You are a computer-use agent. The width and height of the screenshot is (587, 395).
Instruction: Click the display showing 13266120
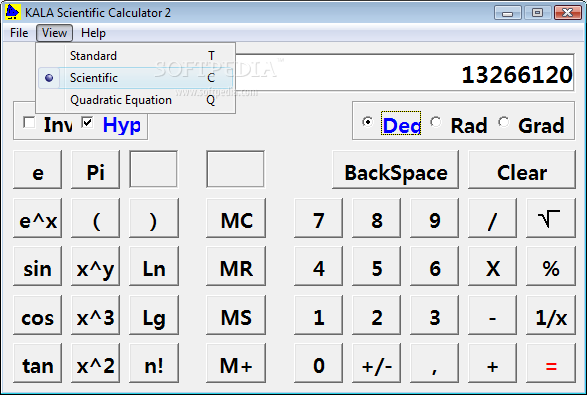coord(404,73)
